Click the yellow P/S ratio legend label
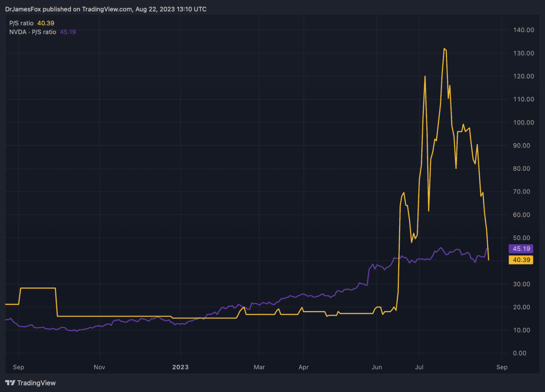The width and height of the screenshot is (545, 392). [22, 23]
